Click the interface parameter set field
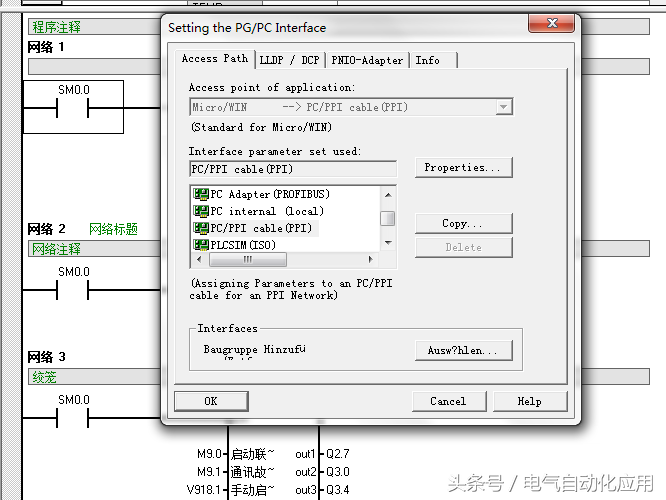 (x=292, y=169)
